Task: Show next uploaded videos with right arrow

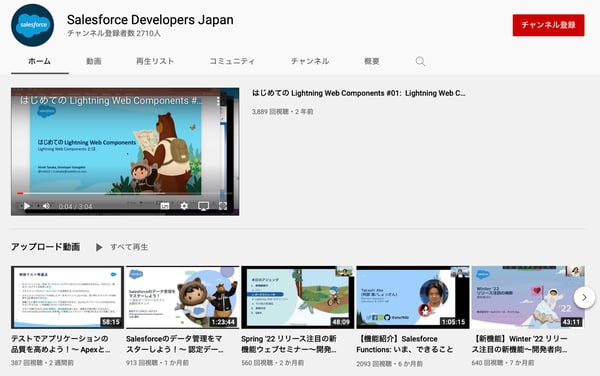Action: (584, 297)
